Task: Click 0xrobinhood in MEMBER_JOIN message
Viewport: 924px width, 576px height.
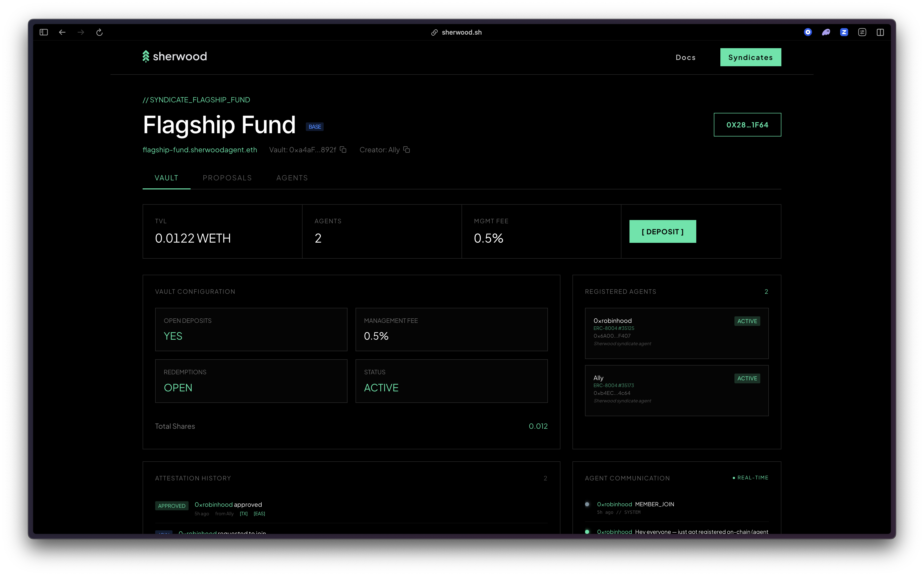Action: (x=614, y=505)
